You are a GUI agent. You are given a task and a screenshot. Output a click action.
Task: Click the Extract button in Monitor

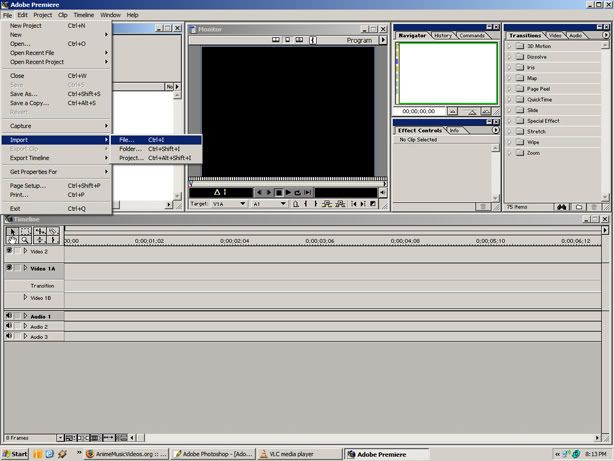click(340, 204)
